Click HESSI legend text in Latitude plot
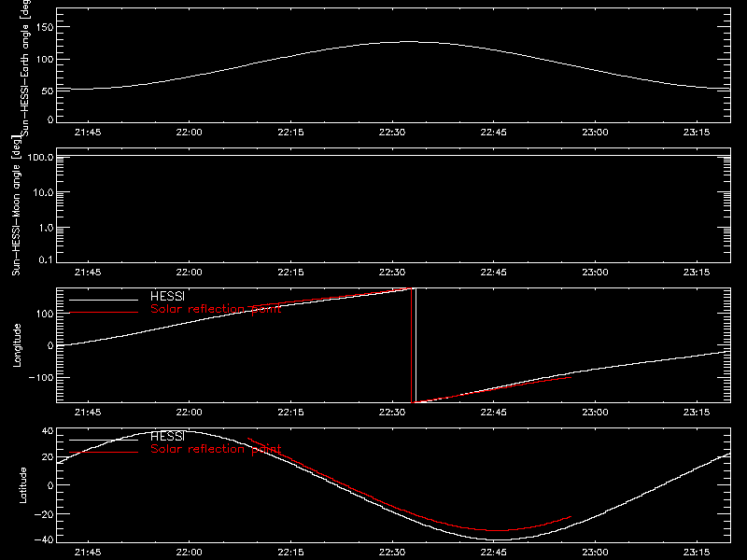This screenshot has width=747, height=560. click(167, 436)
